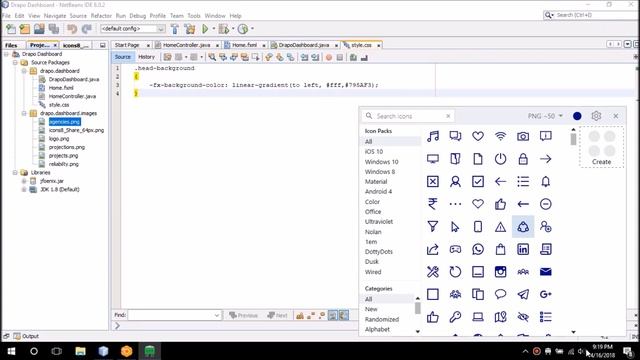
Task: Select the camera icon in Icons8 grid
Action: (x=523, y=136)
